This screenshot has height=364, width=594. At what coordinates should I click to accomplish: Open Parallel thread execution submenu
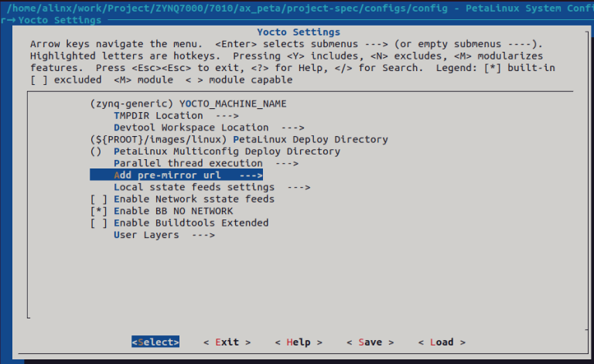(206, 163)
